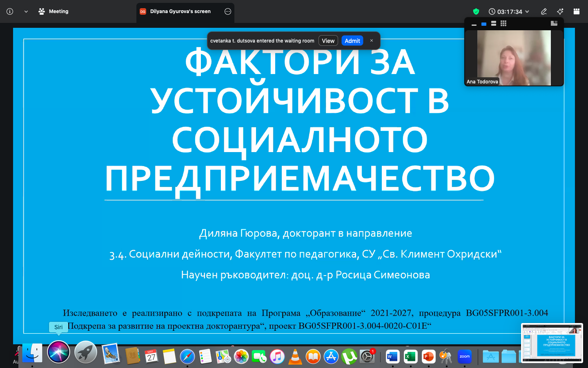Open the Meeting participants label
This screenshot has height=368, width=588.
point(53,11)
